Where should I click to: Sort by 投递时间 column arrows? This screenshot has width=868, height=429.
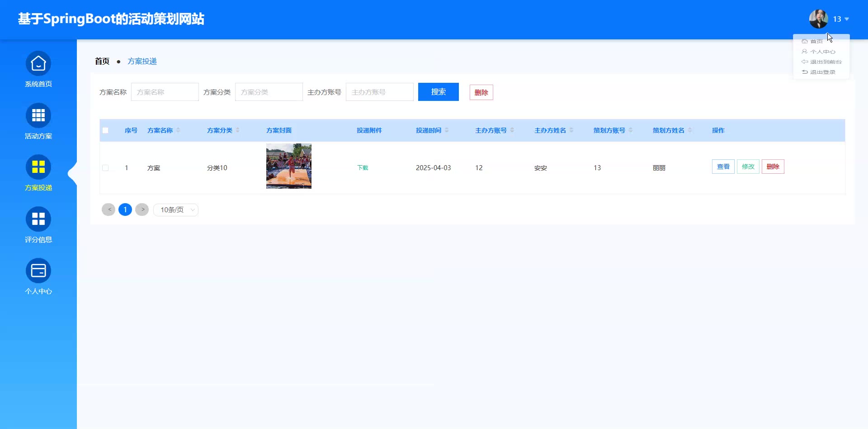pos(447,130)
